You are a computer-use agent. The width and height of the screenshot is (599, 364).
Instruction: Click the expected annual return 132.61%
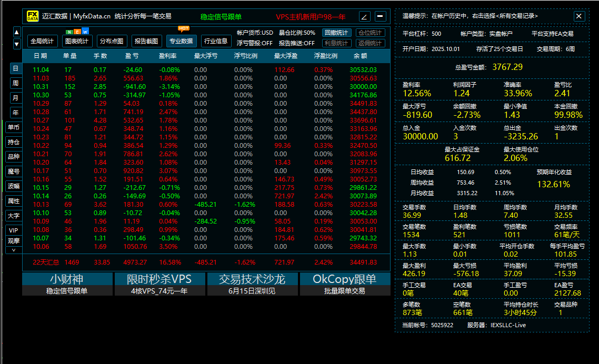pos(554,185)
